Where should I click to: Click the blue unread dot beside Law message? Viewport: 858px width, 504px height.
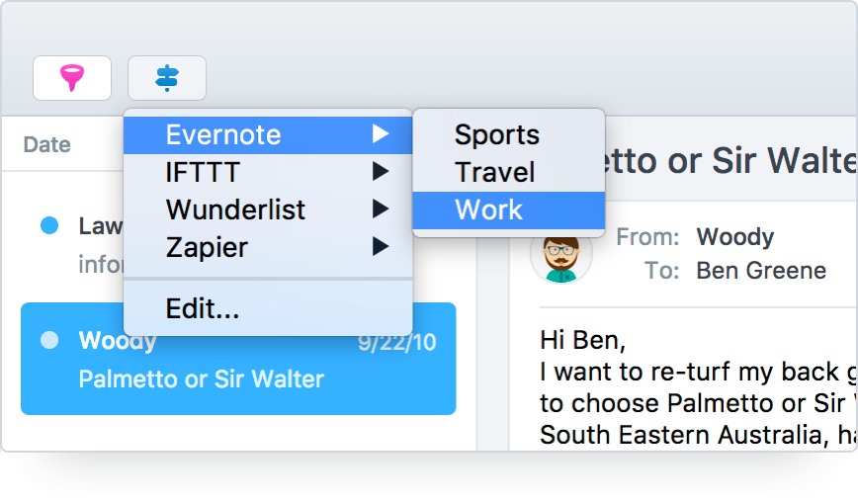click(48, 226)
